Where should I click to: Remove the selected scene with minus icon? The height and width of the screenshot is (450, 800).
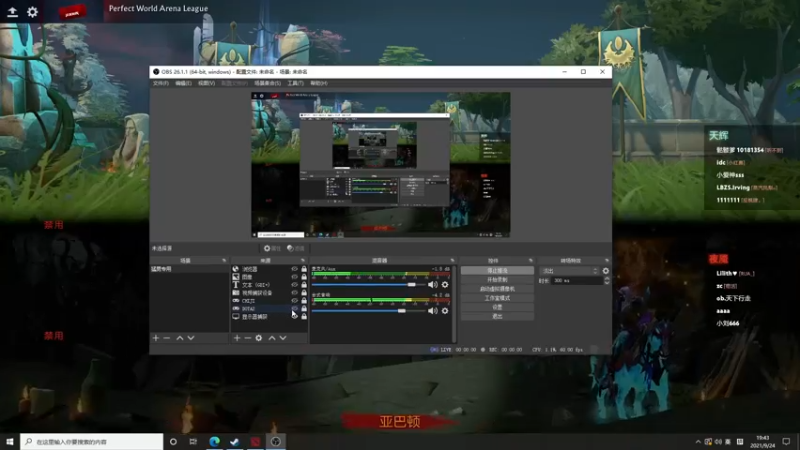(x=166, y=338)
